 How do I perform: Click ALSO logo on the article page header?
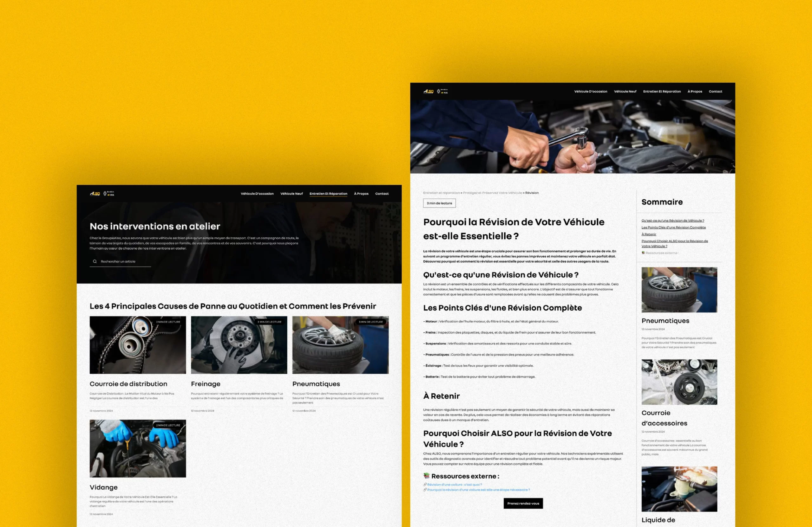tap(428, 91)
